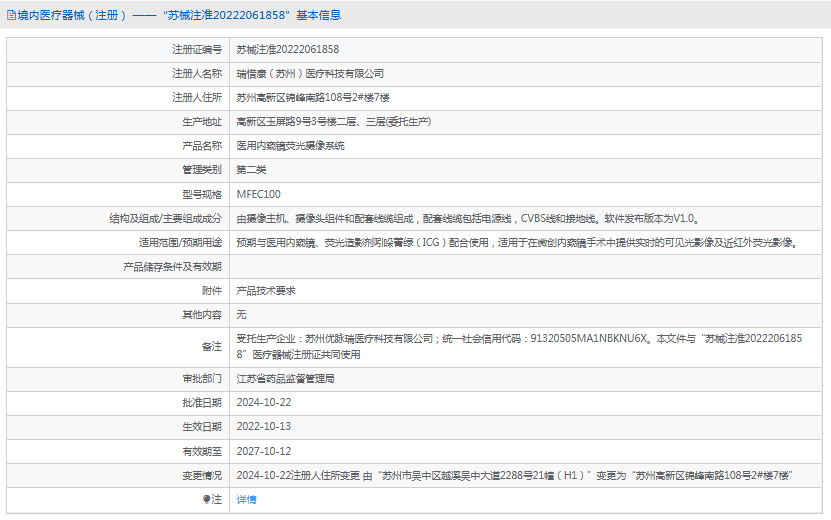Select registrant name 瑞信康（苏州）医疗科技有限公司

310,74
